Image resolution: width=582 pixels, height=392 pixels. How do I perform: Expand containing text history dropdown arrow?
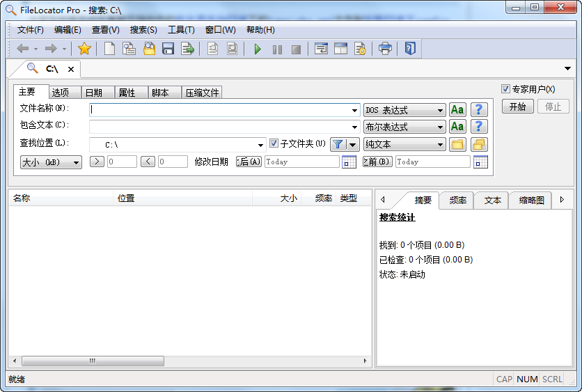354,127
